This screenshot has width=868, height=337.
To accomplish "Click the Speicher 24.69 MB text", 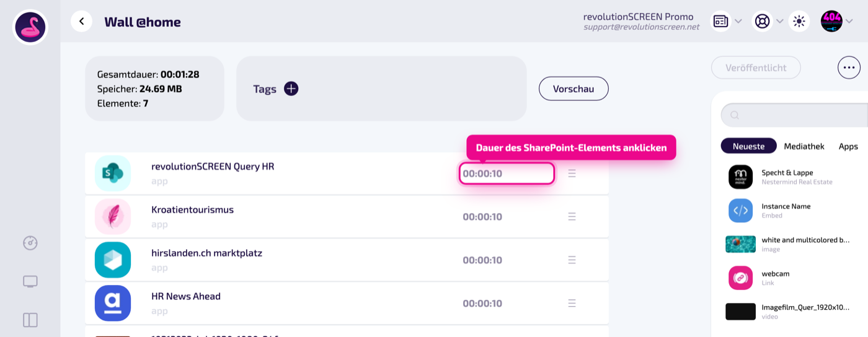I will (x=139, y=89).
